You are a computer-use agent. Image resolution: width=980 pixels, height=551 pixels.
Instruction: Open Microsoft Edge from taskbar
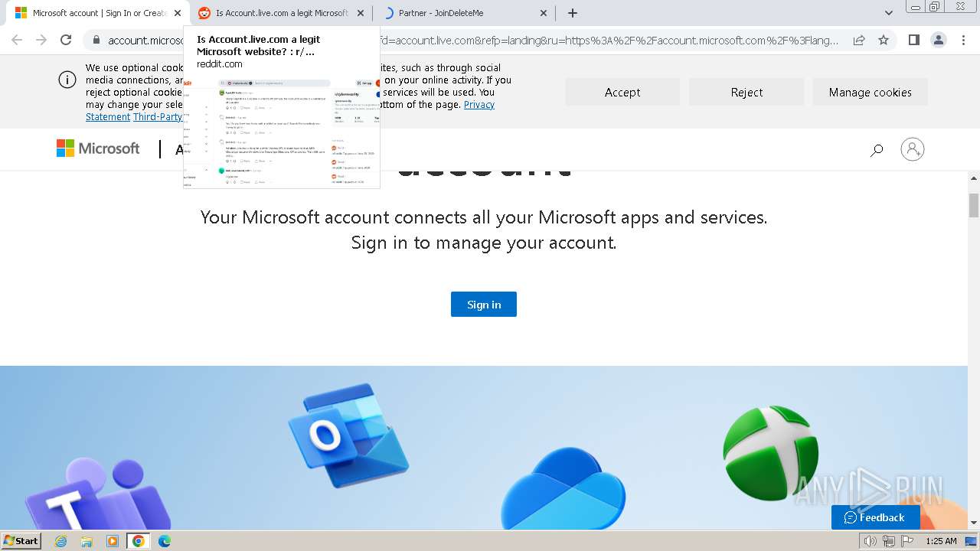(165, 541)
